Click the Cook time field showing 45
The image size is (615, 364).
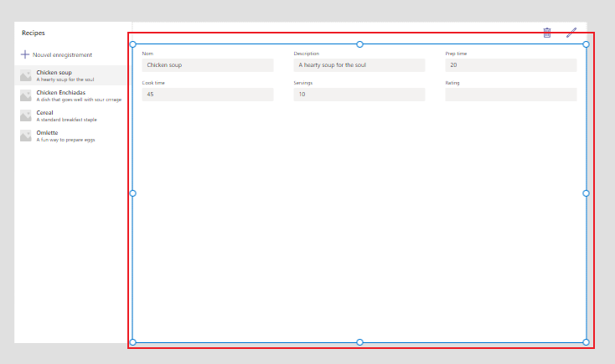pos(208,95)
